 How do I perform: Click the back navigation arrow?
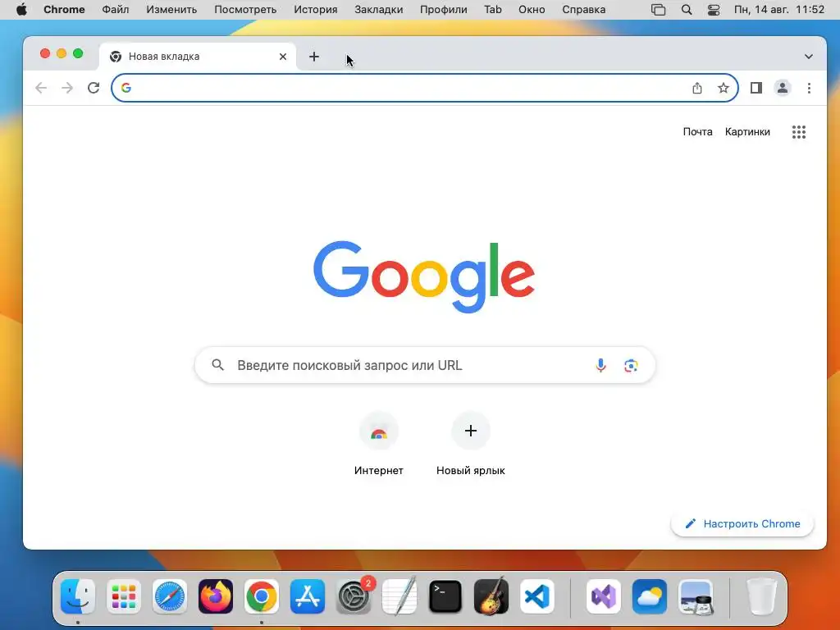[41, 88]
